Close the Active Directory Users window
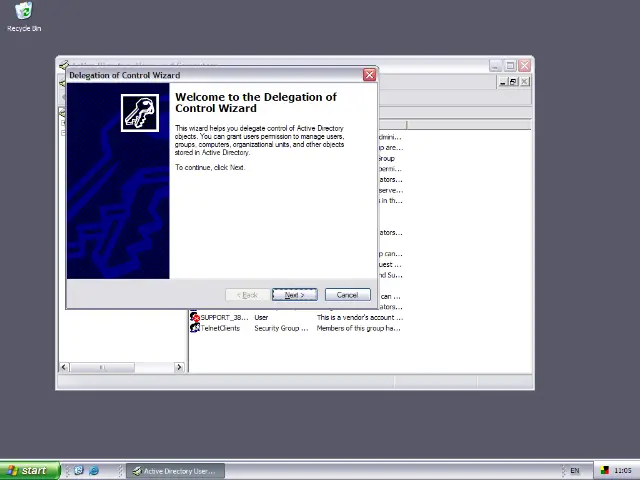Image resolution: width=640 pixels, height=480 pixels. (x=524, y=65)
